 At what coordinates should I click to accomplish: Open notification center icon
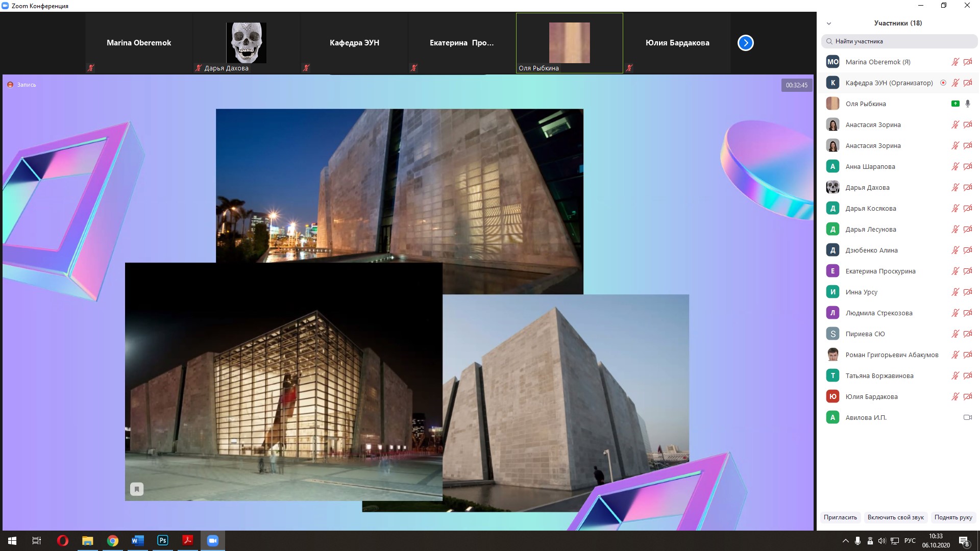[964, 541]
